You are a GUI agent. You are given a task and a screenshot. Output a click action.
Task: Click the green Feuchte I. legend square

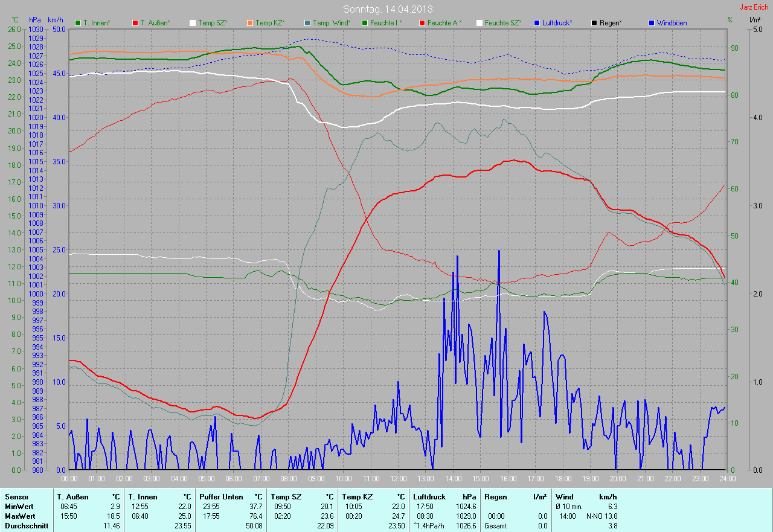(364, 23)
